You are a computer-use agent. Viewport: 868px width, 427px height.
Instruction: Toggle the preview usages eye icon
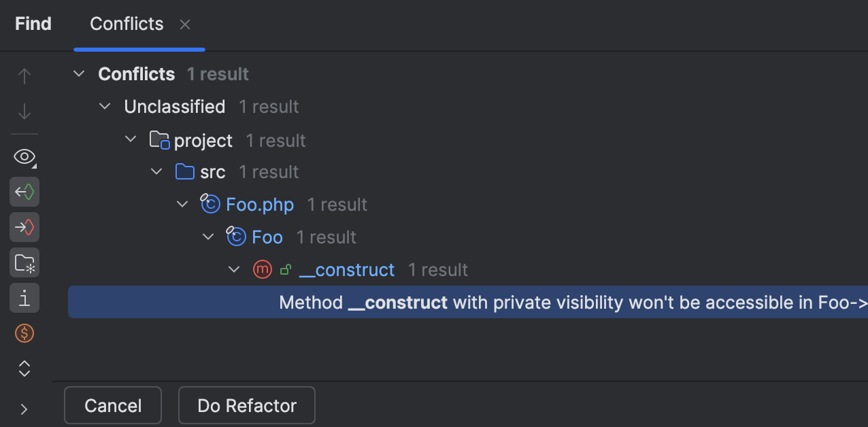(24, 156)
